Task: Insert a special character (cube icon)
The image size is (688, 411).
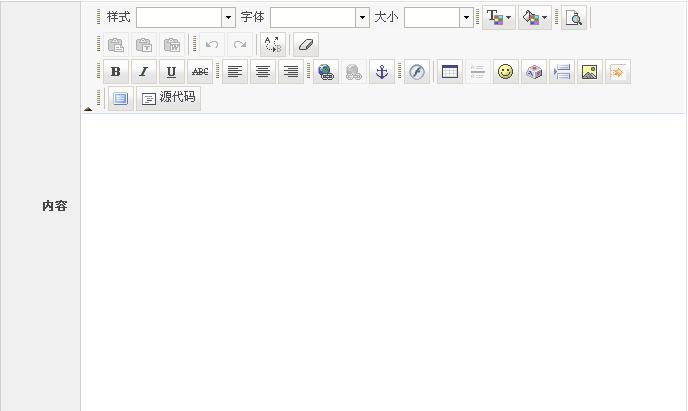Action: point(534,71)
